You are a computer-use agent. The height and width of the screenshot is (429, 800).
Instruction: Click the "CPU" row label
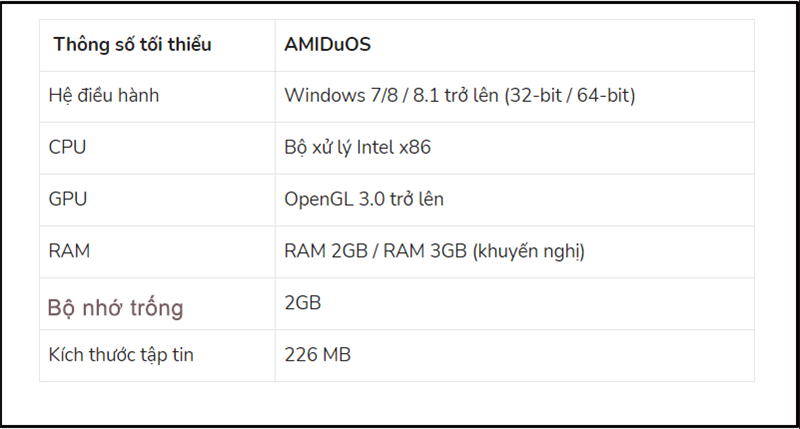coord(67,148)
